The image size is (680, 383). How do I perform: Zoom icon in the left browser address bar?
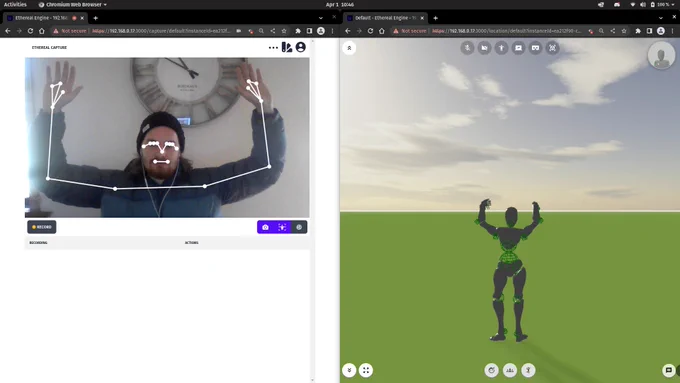point(261,31)
